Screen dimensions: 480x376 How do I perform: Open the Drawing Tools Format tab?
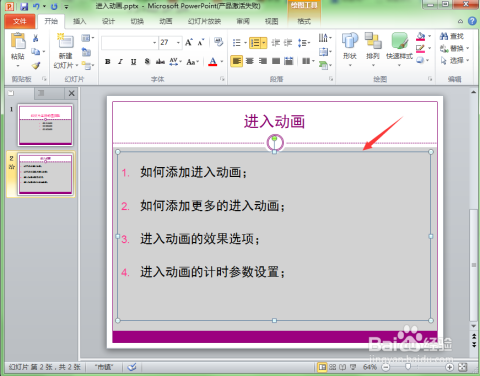304,21
